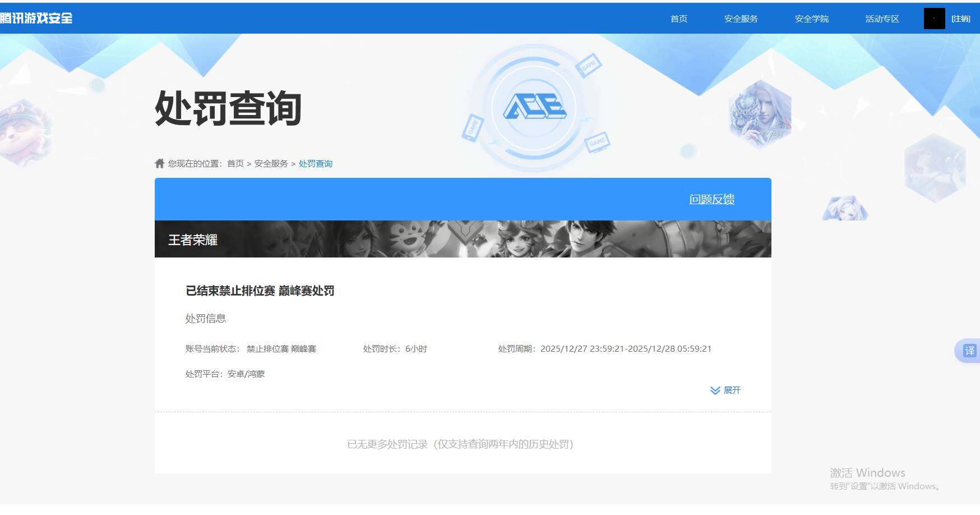Screen dimensions: 980x515
Task: Click the double-chevron icon next to 展开
Action: [x=715, y=390]
